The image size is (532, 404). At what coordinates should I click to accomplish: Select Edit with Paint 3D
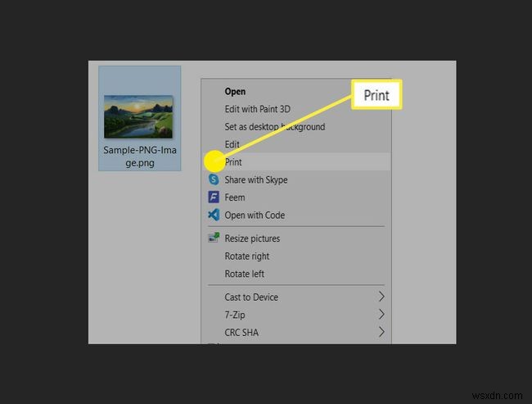click(x=257, y=109)
